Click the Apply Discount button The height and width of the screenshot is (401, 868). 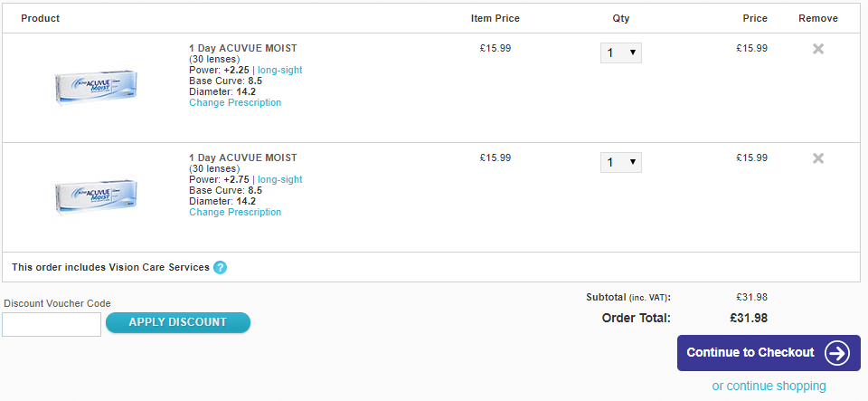click(x=178, y=322)
